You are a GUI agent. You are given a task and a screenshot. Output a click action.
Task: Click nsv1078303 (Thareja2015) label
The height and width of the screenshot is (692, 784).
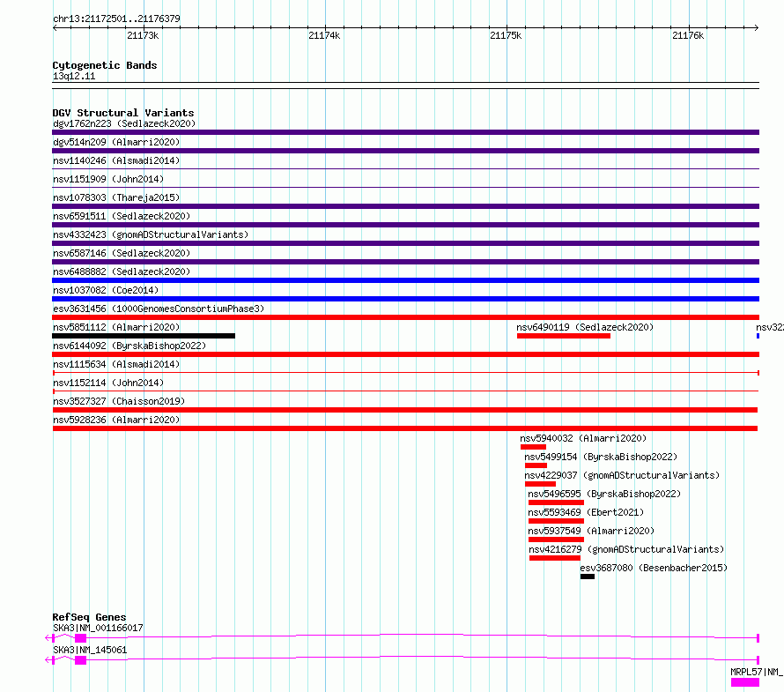pyautogui.click(x=116, y=197)
